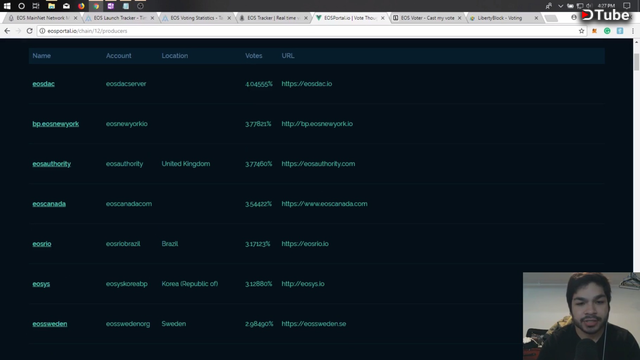The width and height of the screenshot is (640, 360).
Task: Select account name eosnewyorkio
Action: [x=127, y=124]
